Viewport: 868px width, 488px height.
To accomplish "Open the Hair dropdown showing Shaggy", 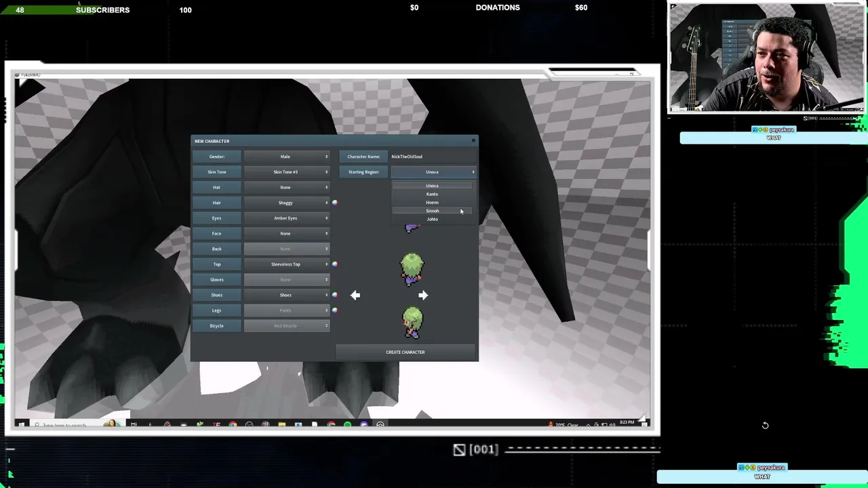I will pos(286,203).
